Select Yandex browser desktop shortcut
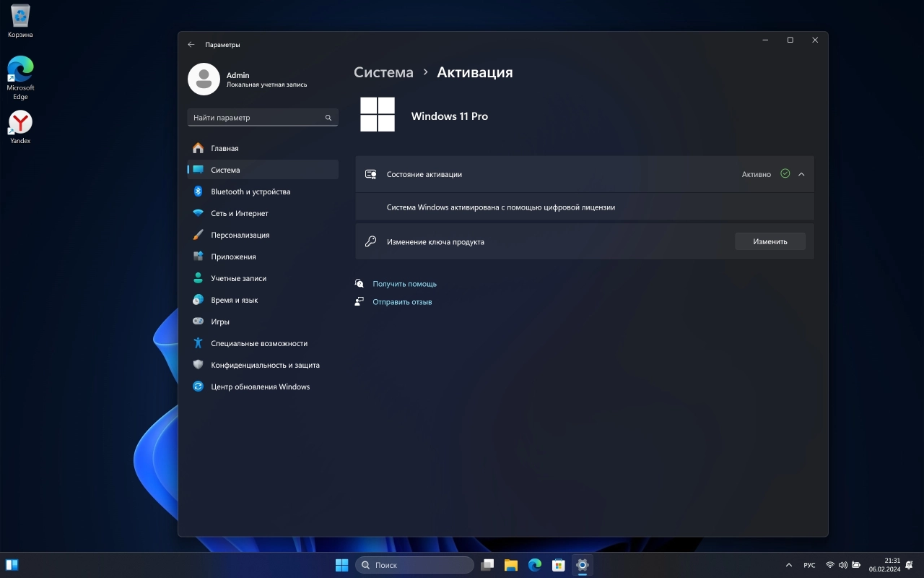Viewport: 924px width, 578px height. [20, 127]
